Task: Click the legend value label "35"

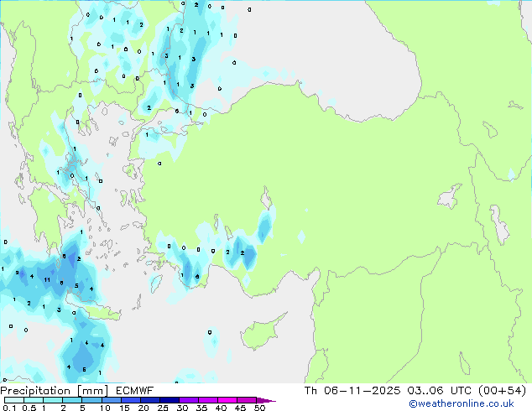Action: [201, 408]
